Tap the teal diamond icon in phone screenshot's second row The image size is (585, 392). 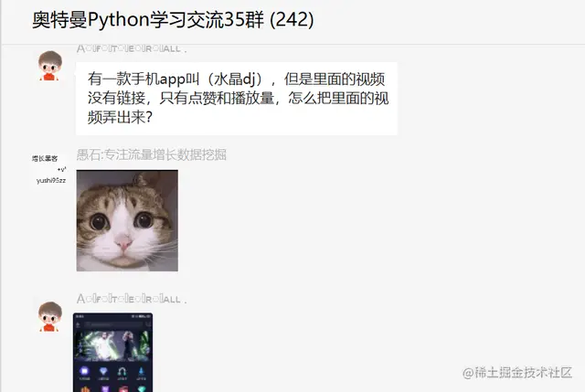(x=142, y=388)
